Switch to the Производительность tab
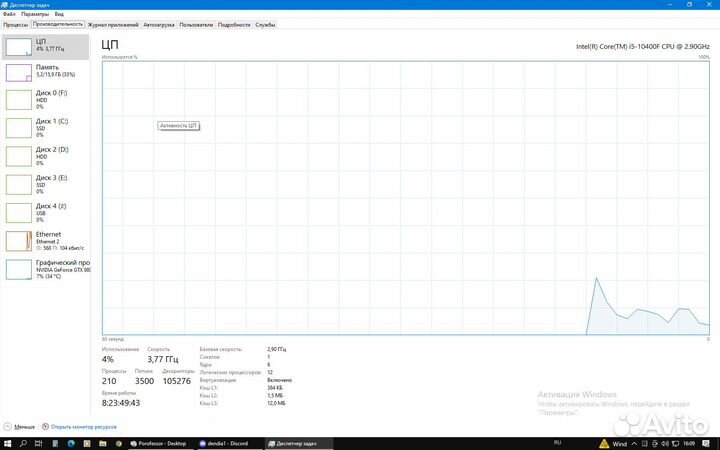This screenshot has height=450, width=720. click(58, 24)
